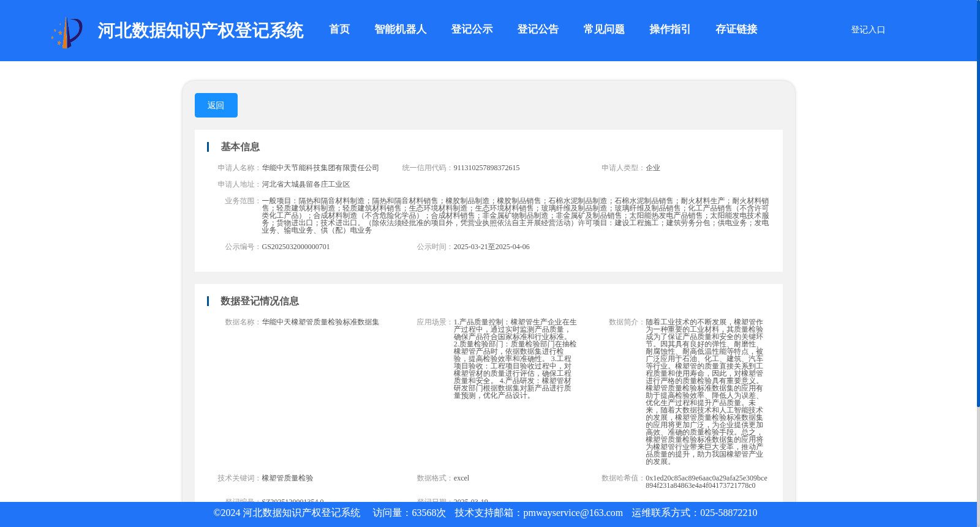Open the 首页 menu item
Image resolution: width=980 pixels, height=527 pixels.
(339, 29)
